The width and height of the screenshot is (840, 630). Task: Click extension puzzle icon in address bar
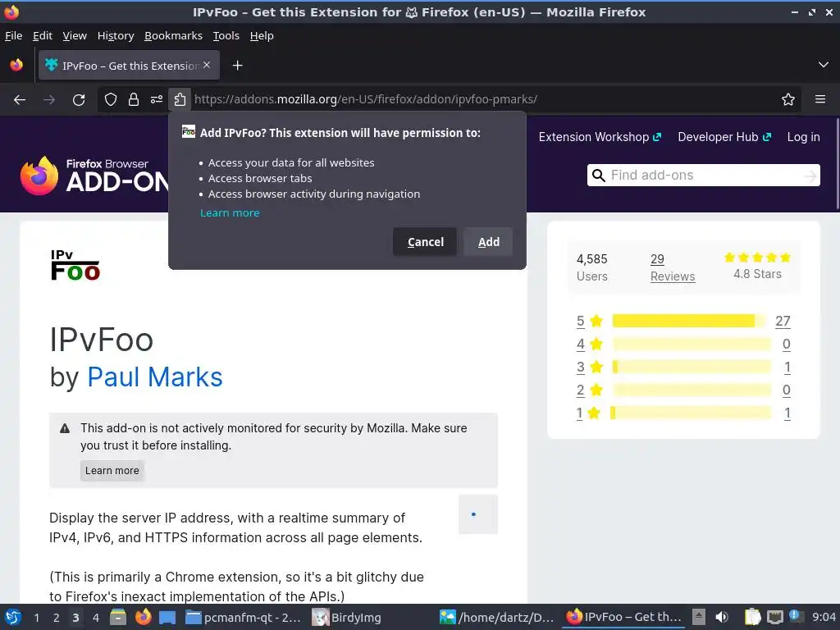[x=180, y=99]
